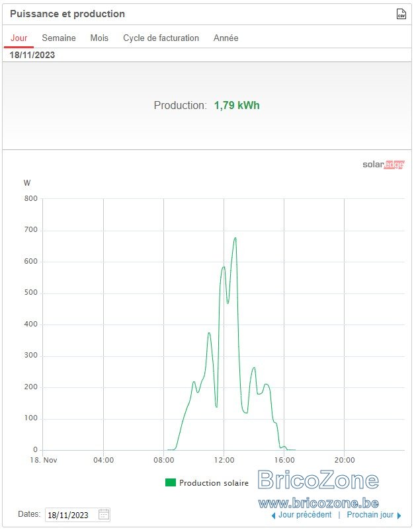Click the BricoZone watermark logo
The height and width of the screenshot is (532, 414).
pos(318,480)
